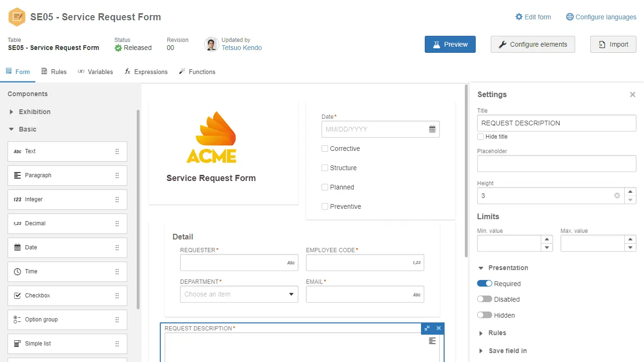Open the Department dropdown list

point(291,295)
